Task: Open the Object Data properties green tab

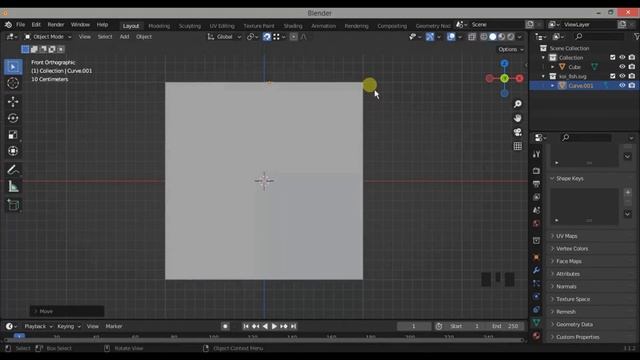Action: click(536, 322)
